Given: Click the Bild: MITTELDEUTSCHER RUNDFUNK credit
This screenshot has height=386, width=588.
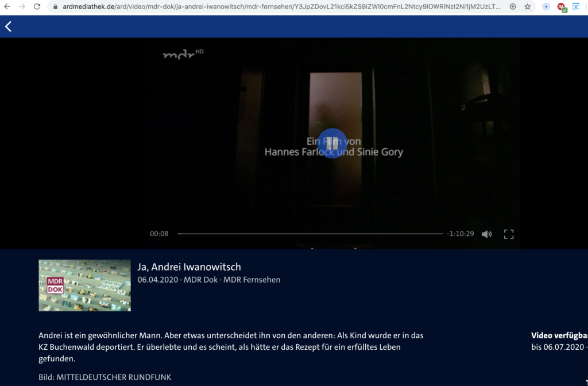Looking at the screenshot, I should coord(105,377).
